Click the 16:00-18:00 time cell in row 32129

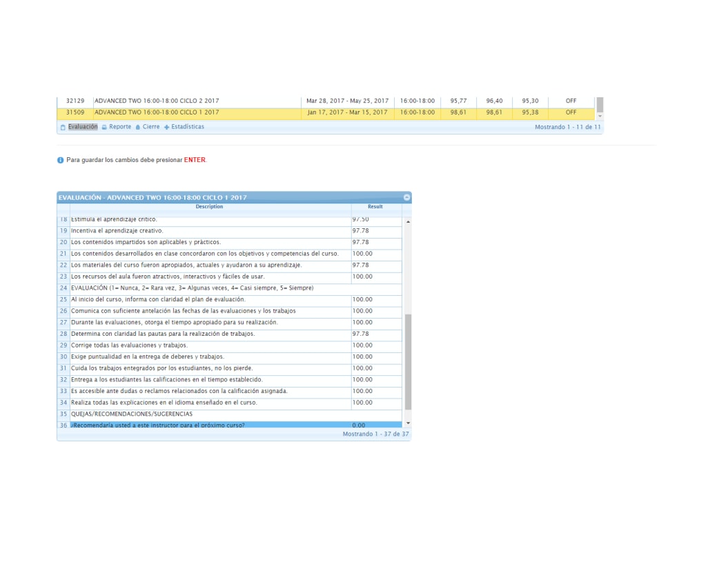[417, 101]
